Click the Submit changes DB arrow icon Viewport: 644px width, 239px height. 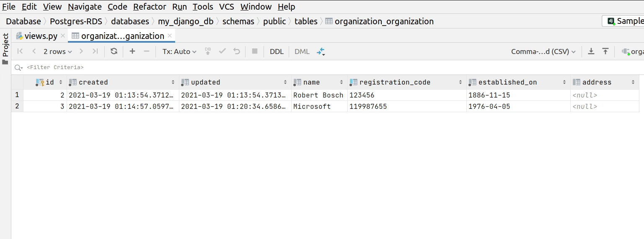point(208,51)
